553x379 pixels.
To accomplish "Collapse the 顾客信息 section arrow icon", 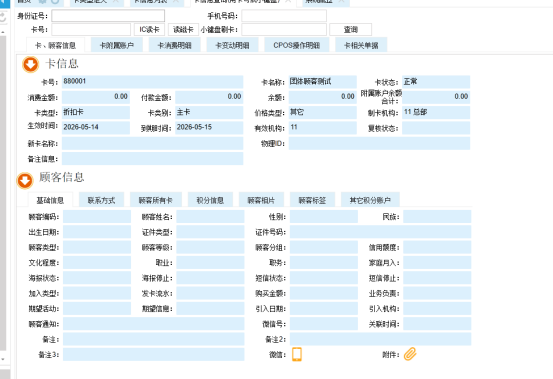I will tap(25, 181).
